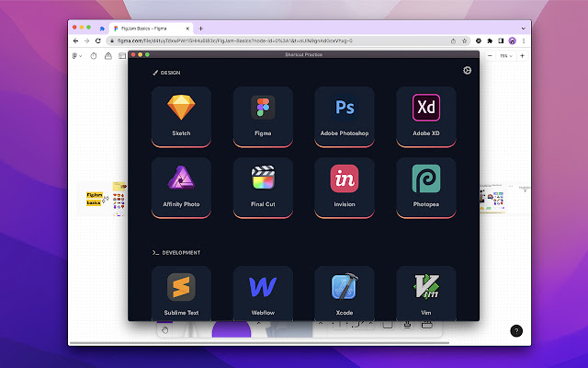Click the purple shape in FigJam toolbar
This screenshot has height=368, width=588.
click(232, 329)
